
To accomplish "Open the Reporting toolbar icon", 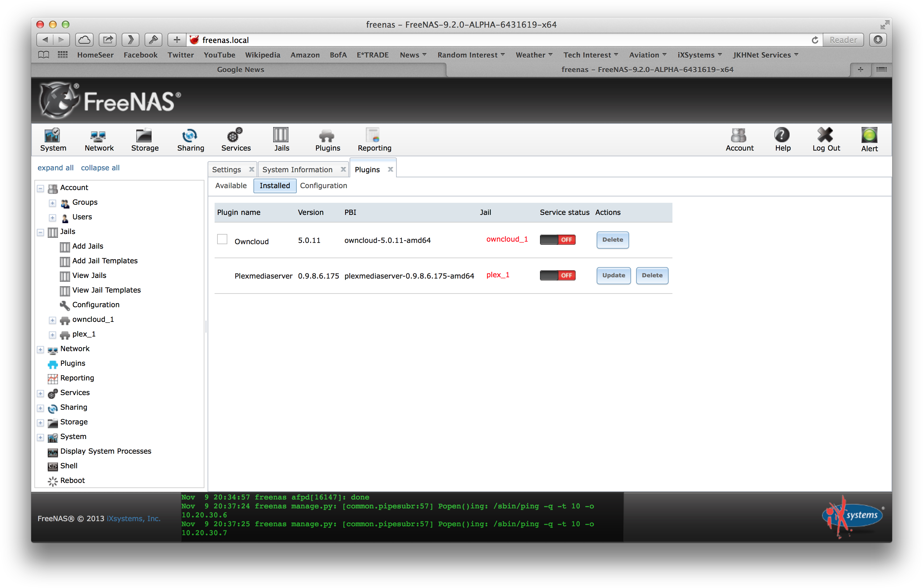I will pyautogui.click(x=374, y=139).
